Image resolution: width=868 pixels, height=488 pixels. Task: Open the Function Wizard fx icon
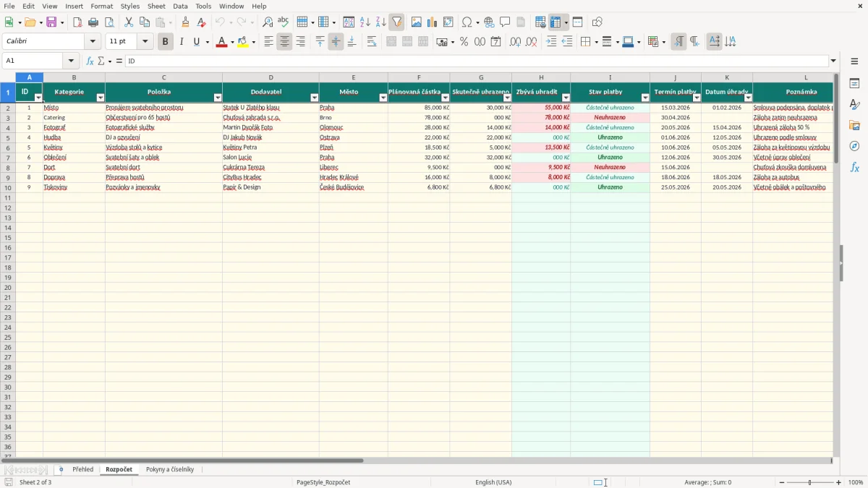(90, 61)
